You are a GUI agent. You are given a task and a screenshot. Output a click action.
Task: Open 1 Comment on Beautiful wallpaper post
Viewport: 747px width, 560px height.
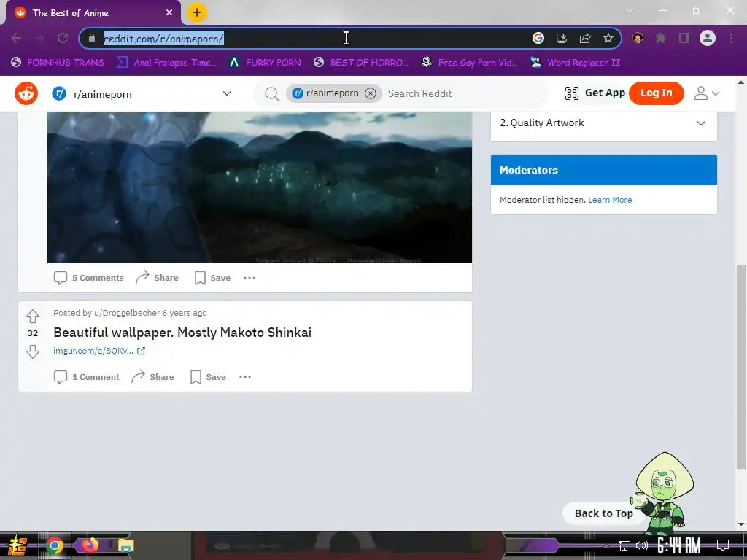[x=86, y=377]
